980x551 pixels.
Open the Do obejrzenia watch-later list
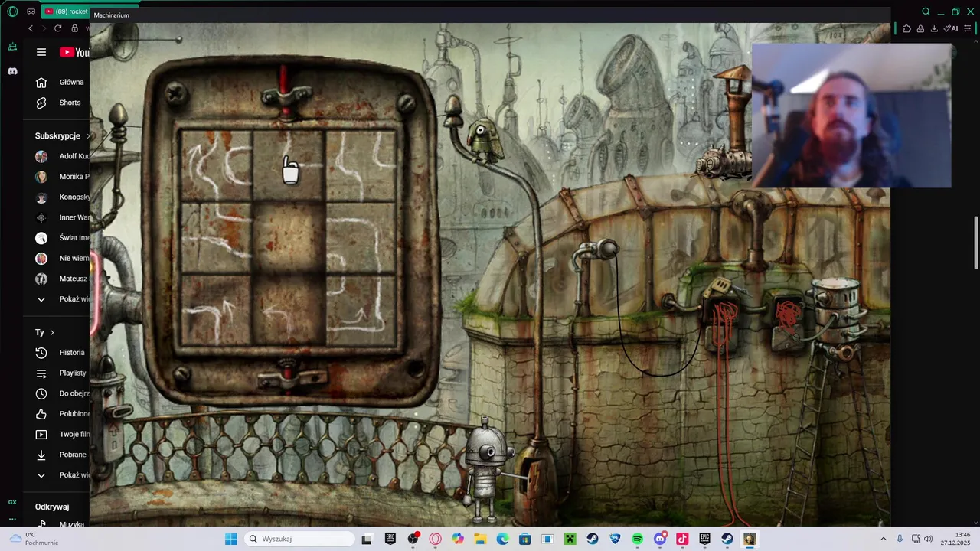click(62, 393)
